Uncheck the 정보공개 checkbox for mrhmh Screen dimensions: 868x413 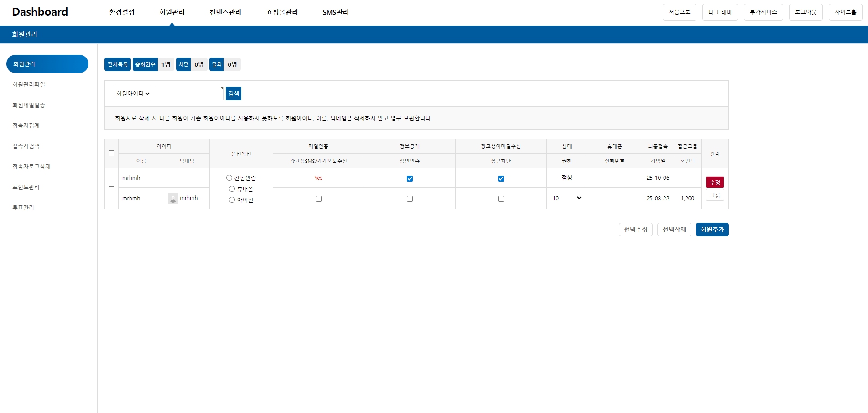410,178
